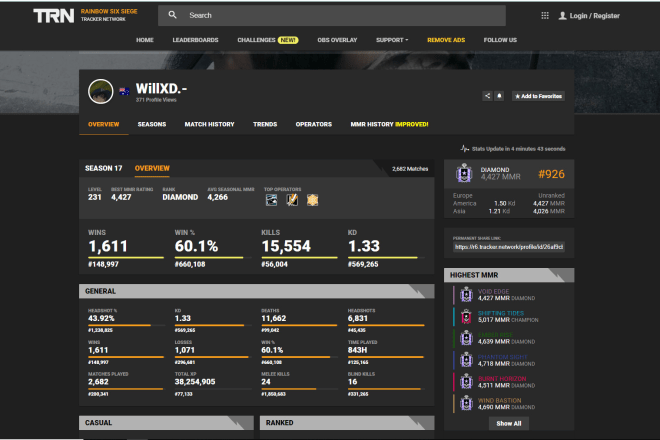The height and width of the screenshot is (440, 660).
Task: Select the first top operator icon
Action: pos(271,200)
